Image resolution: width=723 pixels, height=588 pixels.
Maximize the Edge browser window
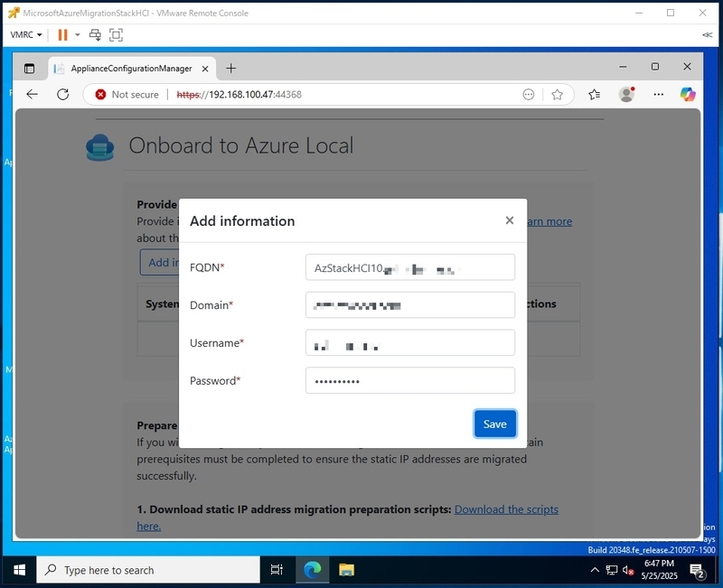[x=654, y=67]
